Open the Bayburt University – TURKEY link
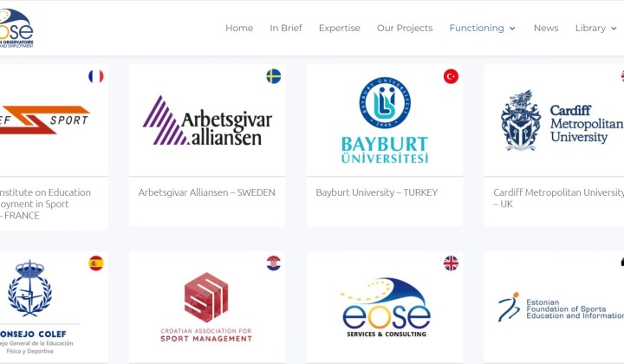 pyautogui.click(x=376, y=192)
